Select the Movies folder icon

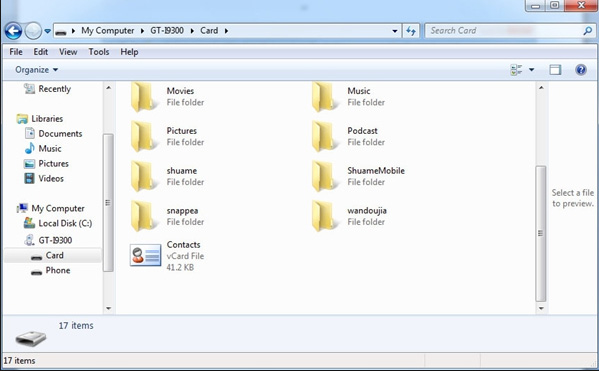143,97
